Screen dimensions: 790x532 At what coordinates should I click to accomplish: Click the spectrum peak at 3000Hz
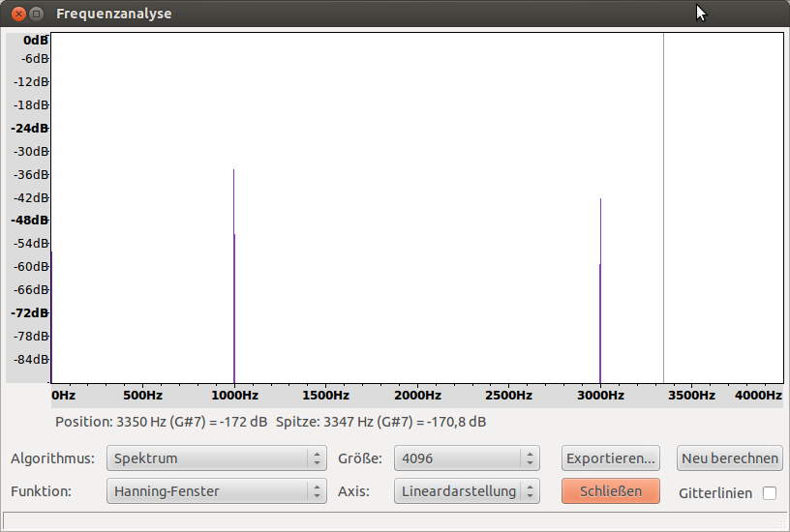[x=600, y=290]
